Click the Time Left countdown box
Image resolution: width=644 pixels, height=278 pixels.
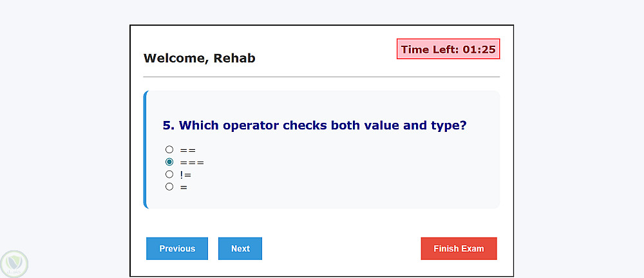pos(448,49)
